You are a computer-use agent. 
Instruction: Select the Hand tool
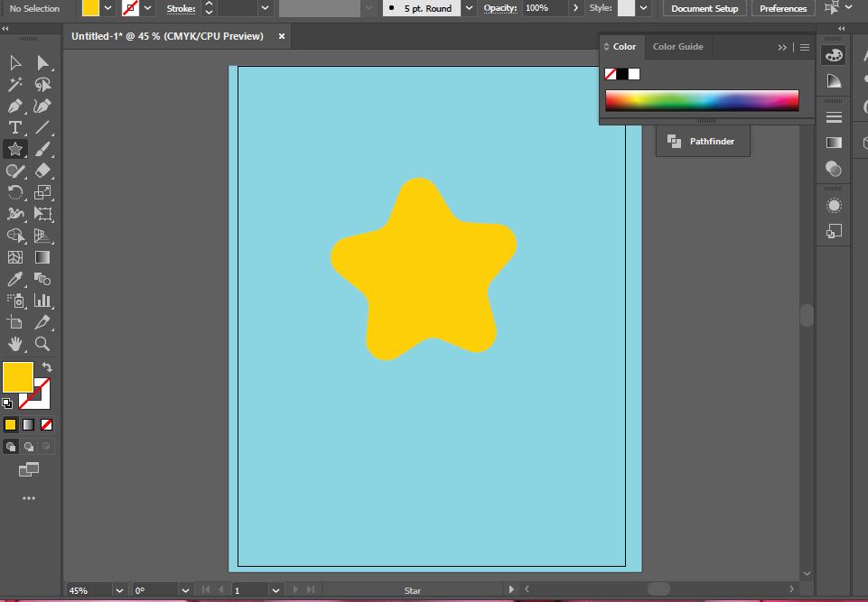(15, 344)
